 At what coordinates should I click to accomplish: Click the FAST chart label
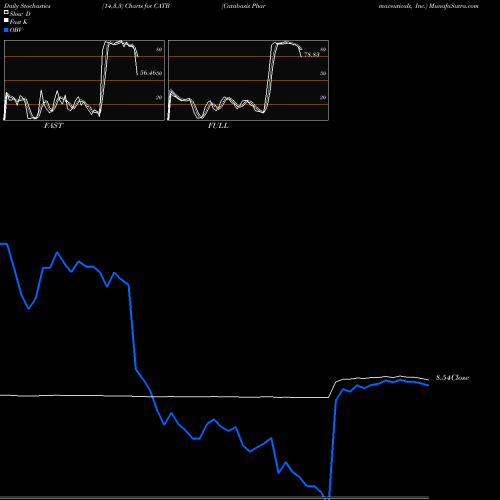53,126
